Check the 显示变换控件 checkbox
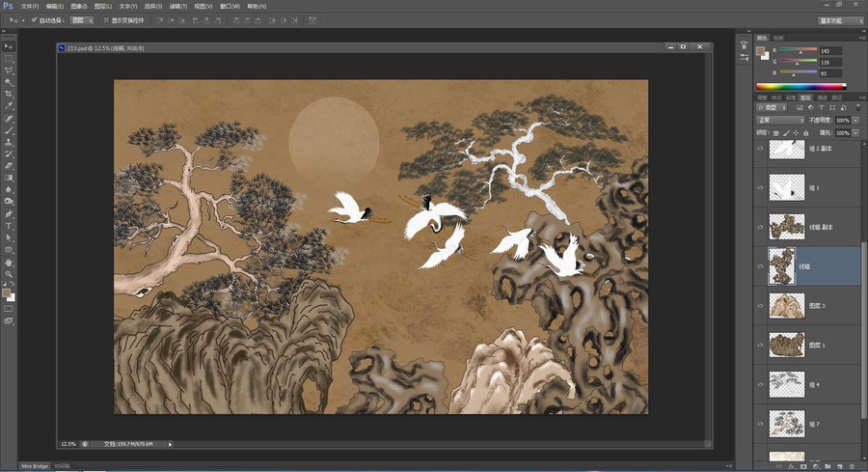Image resolution: width=868 pixels, height=472 pixels. (x=106, y=20)
